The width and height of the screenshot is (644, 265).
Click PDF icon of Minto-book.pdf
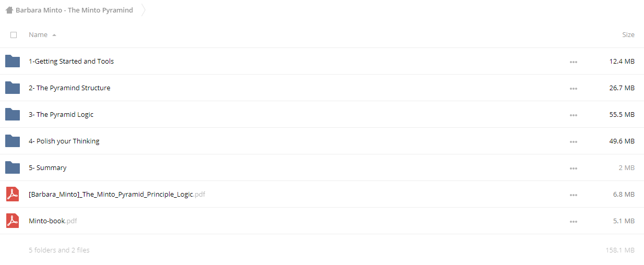(x=13, y=221)
